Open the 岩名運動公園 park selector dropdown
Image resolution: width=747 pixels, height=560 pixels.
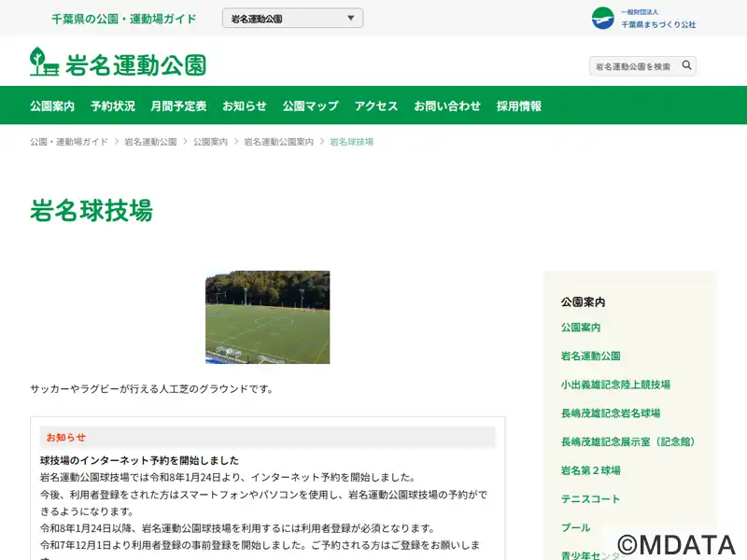292,19
